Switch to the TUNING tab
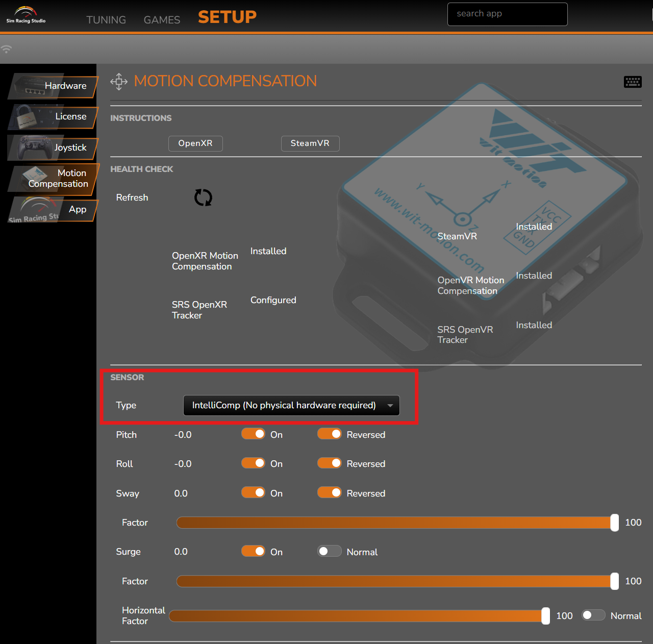 106,20
